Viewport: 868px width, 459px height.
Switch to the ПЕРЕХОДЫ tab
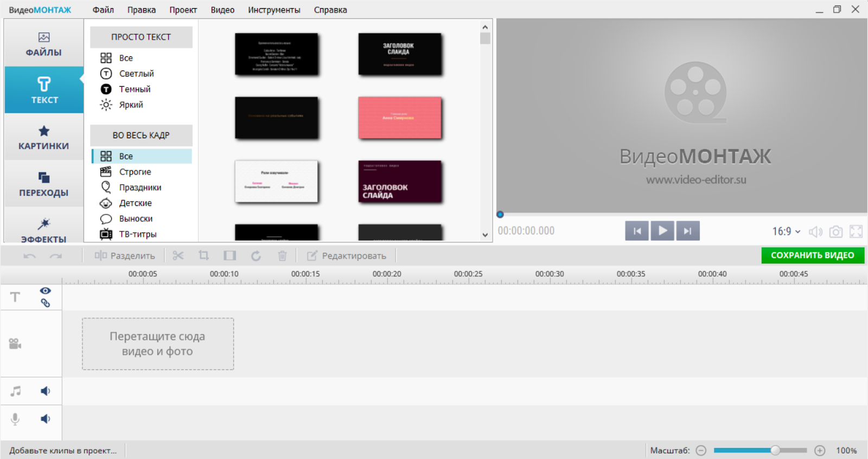coord(44,184)
